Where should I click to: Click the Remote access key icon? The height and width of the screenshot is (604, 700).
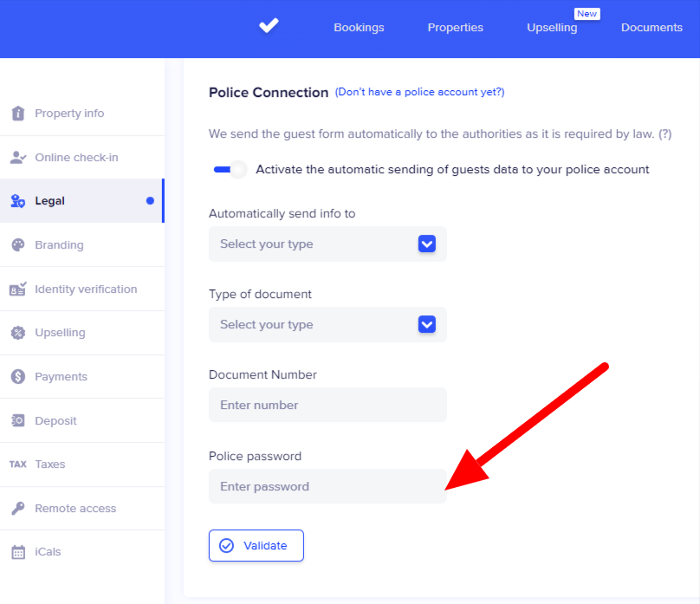point(17,509)
